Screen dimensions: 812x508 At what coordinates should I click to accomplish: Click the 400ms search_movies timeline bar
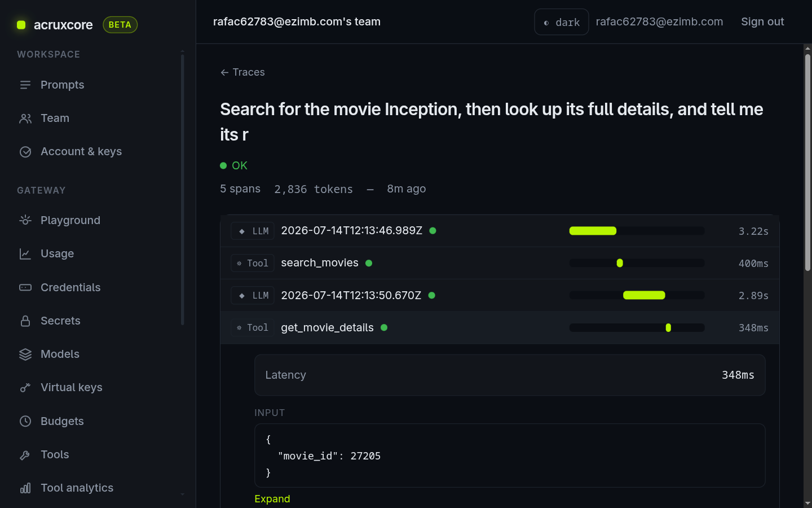coord(620,263)
